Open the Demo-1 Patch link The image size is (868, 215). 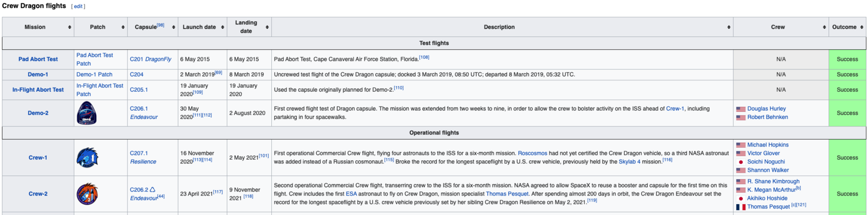(94, 74)
